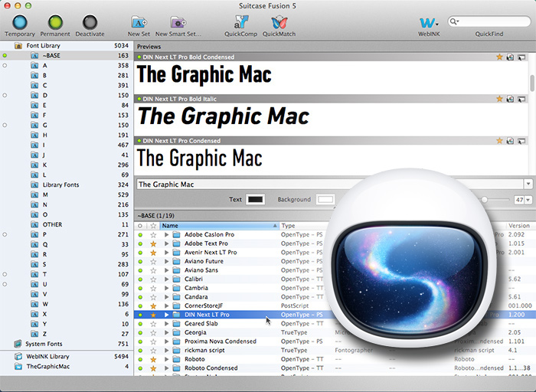Select the Candara font row
The height and width of the screenshot is (392, 536).
[x=335, y=297]
